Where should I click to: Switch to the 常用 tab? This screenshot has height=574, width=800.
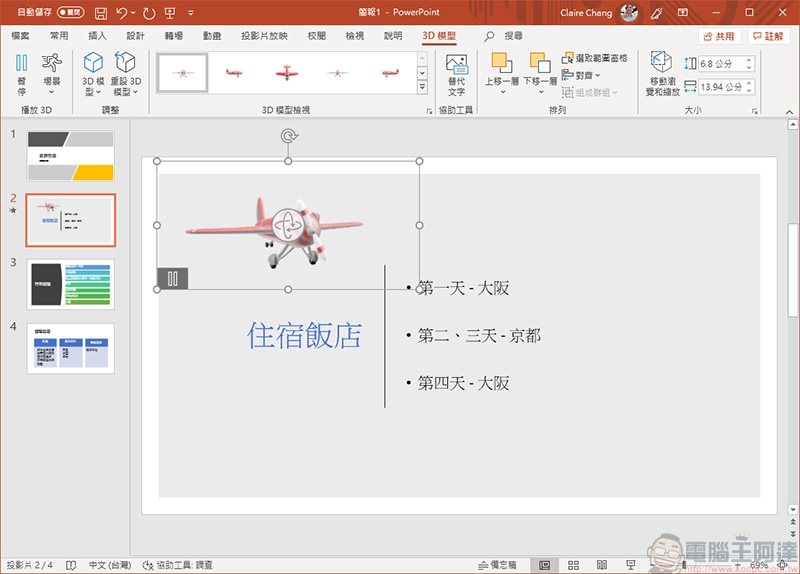(x=59, y=36)
